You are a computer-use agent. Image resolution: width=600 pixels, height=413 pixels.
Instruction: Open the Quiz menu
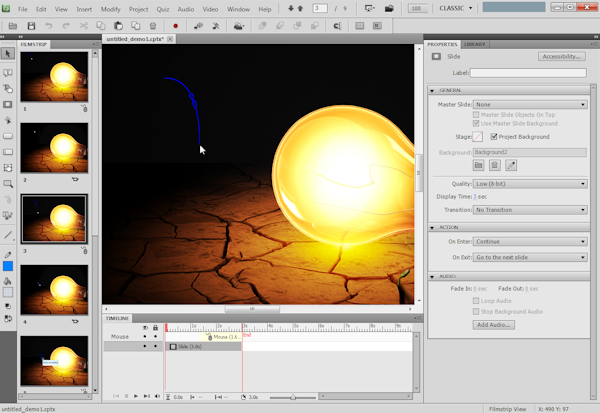tap(162, 8)
